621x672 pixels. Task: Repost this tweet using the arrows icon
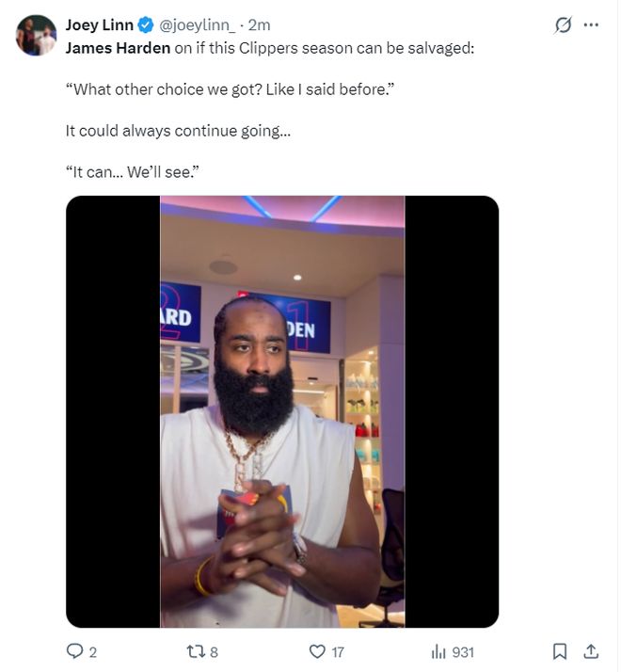point(195,651)
